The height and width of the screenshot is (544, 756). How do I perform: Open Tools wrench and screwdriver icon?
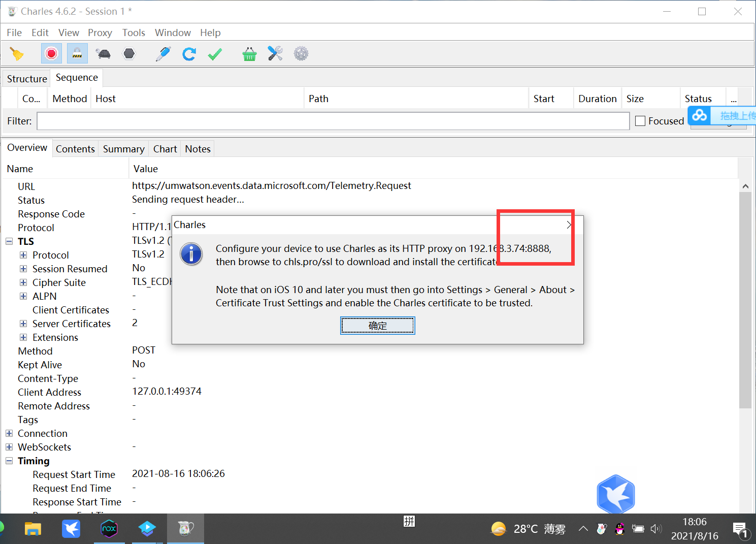pos(275,54)
